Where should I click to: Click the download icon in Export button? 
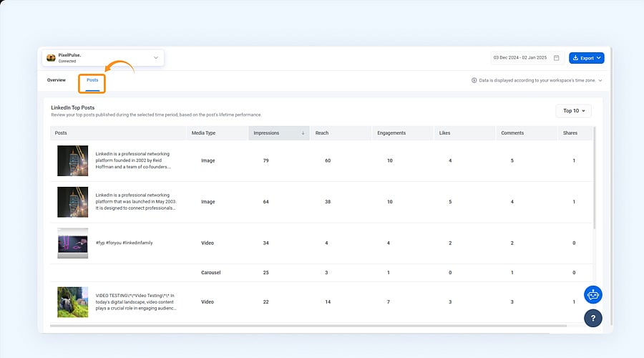tap(575, 58)
